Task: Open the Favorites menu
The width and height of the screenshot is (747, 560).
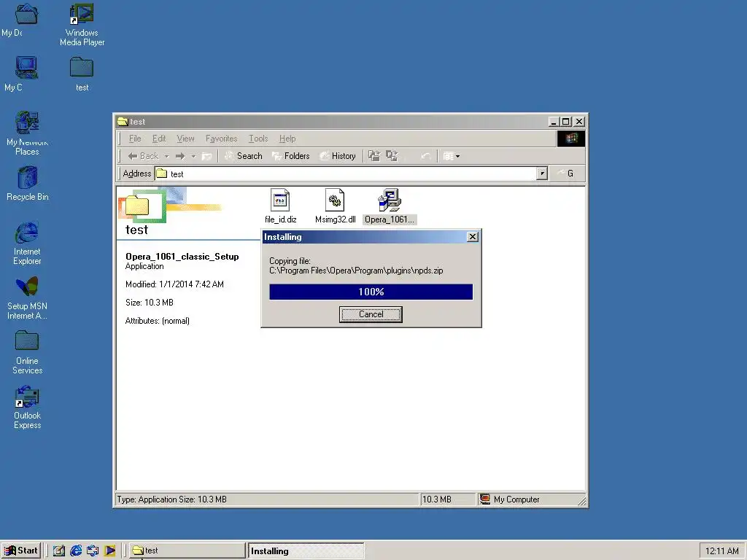Action: [221, 139]
